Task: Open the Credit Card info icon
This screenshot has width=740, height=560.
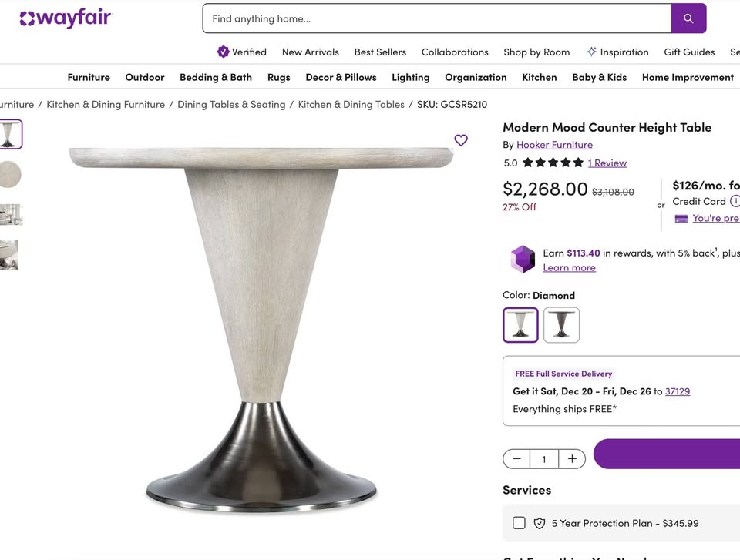Action: pyautogui.click(x=735, y=201)
